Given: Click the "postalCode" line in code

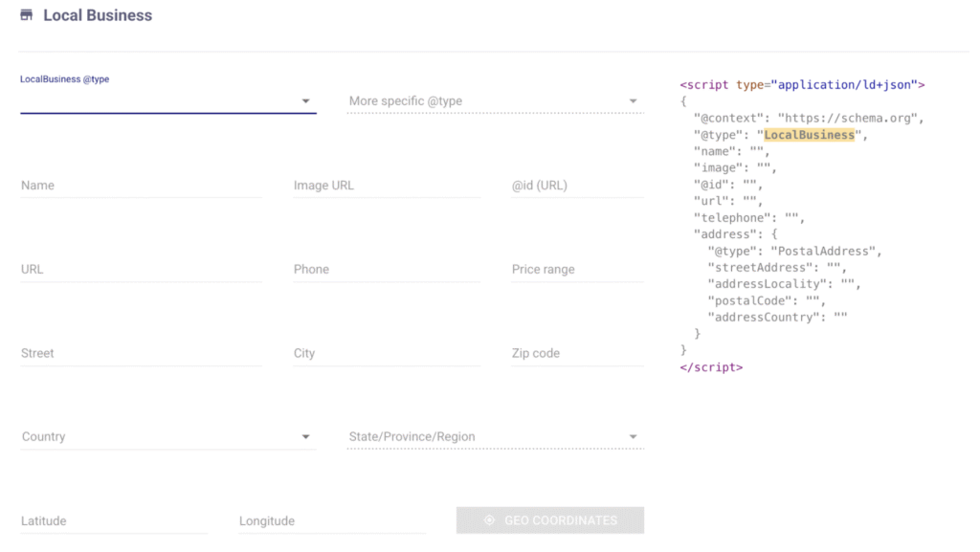Looking at the screenshot, I should 767,301.
